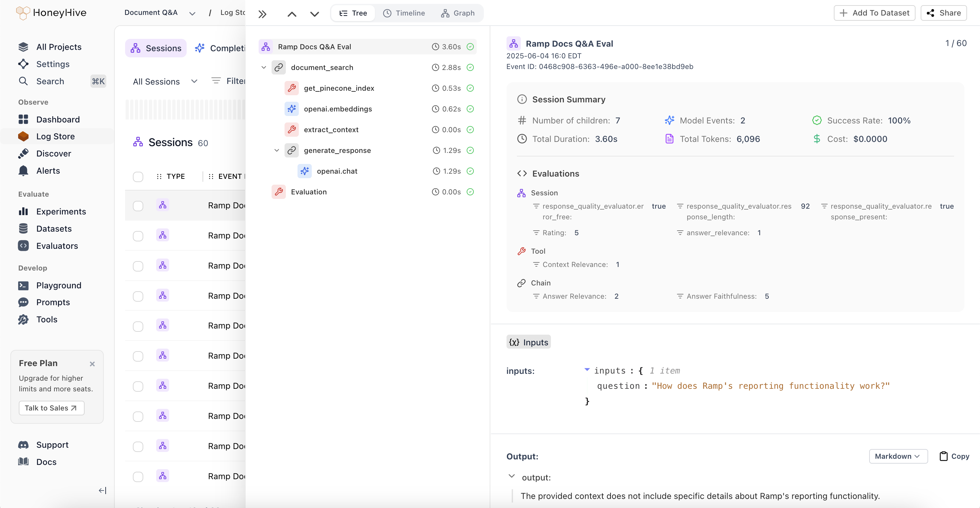Click Talk to Sales link

(51, 408)
